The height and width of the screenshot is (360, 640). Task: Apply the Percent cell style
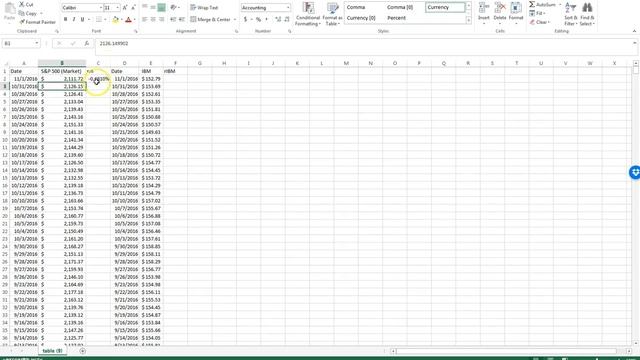(x=397, y=18)
